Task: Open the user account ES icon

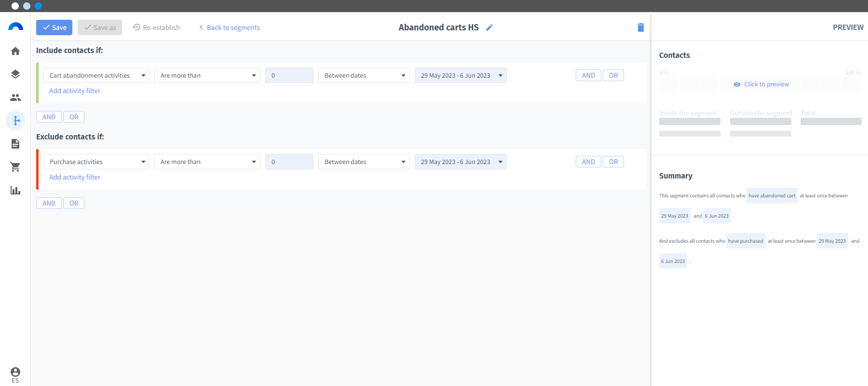Action: point(15,374)
